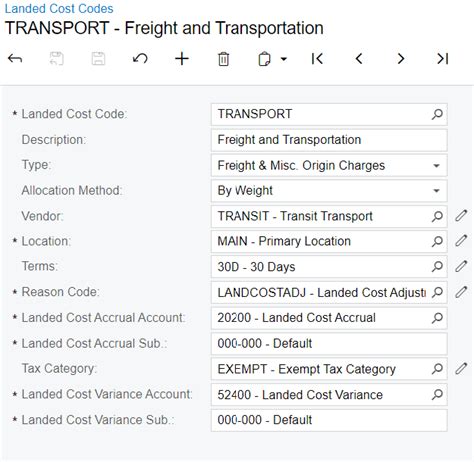Open Landed Cost Codes breadcrumb link
This screenshot has width=474, height=462.
(59, 9)
